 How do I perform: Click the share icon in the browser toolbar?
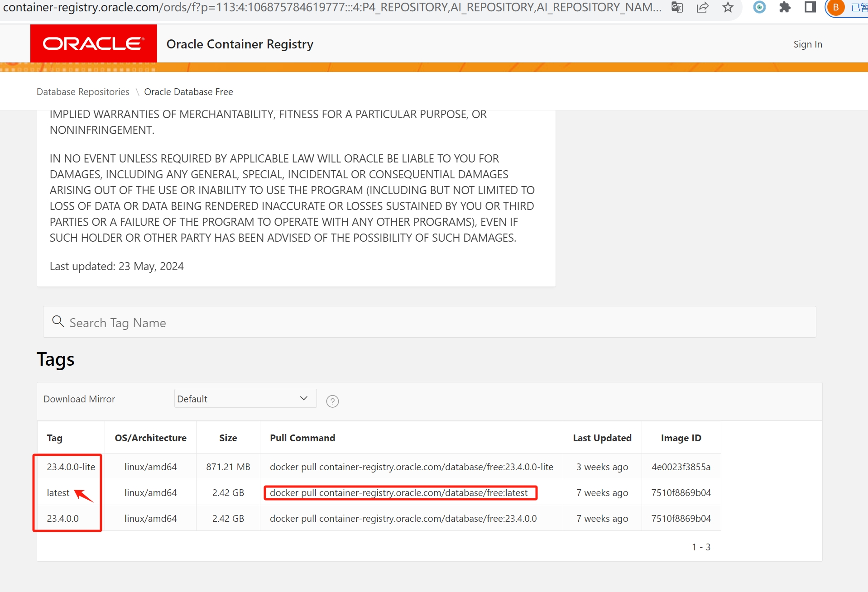click(x=702, y=7)
